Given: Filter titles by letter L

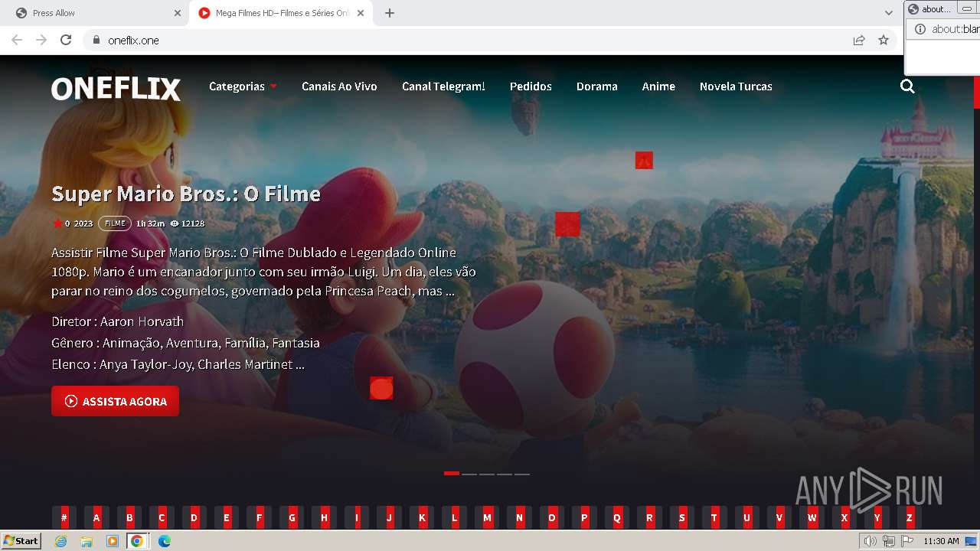Looking at the screenshot, I should click(x=455, y=517).
